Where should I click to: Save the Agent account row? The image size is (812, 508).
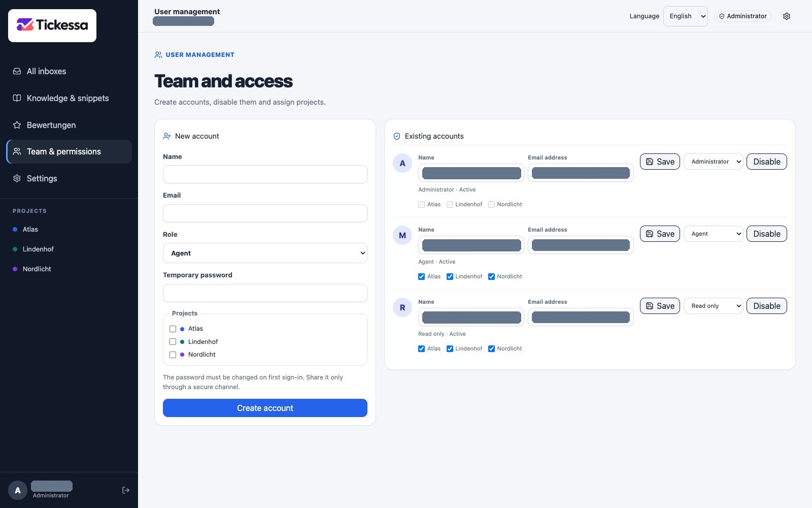660,234
